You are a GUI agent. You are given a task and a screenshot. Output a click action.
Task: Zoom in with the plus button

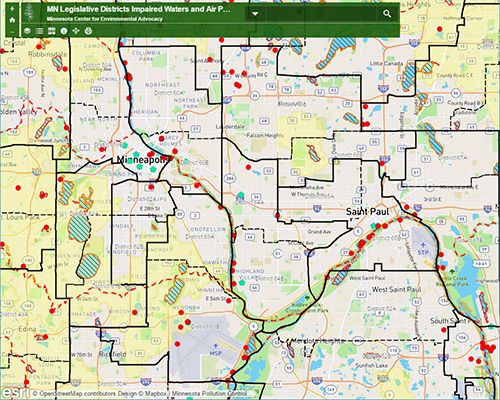coord(12,9)
